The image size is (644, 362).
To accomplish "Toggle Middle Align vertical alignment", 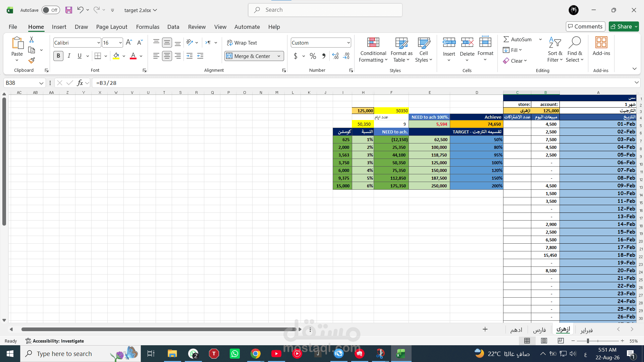I will click(x=167, y=43).
